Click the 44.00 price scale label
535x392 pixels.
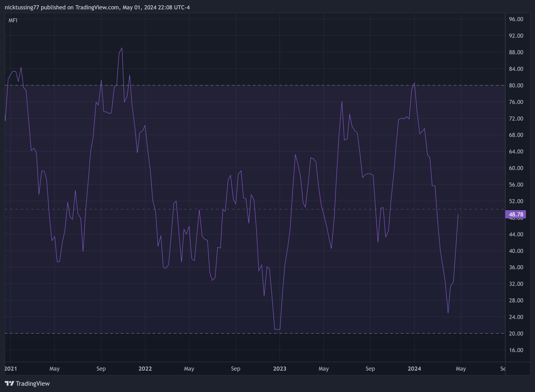coord(516,234)
